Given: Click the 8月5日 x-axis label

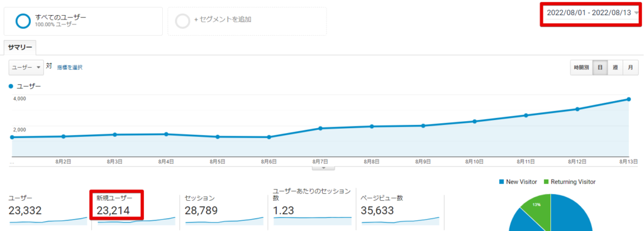Looking at the screenshot, I should [217, 162].
